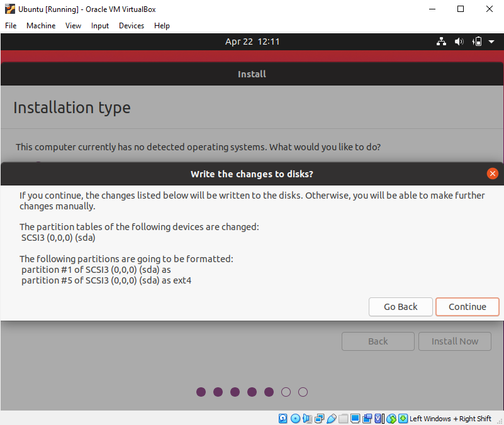Click the display status icon
Image resolution: width=504 pixels, height=425 pixels.
click(355, 418)
